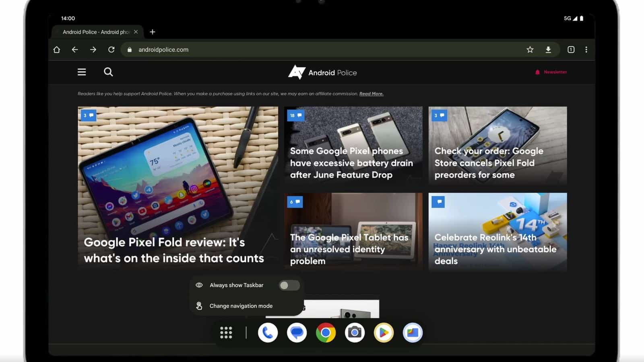The height and width of the screenshot is (362, 644).
Task: Click the Newsletter link
Action: [551, 72]
